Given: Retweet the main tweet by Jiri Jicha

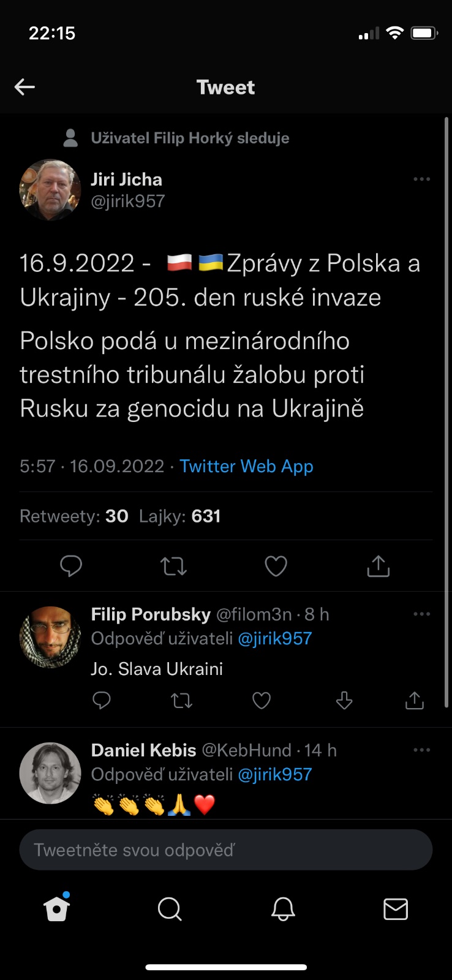Looking at the screenshot, I should (x=173, y=566).
